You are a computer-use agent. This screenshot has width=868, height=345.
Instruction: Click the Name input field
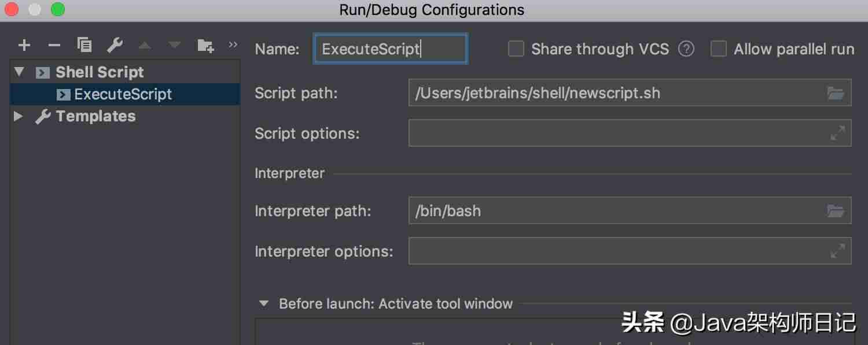click(x=390, y=49)
